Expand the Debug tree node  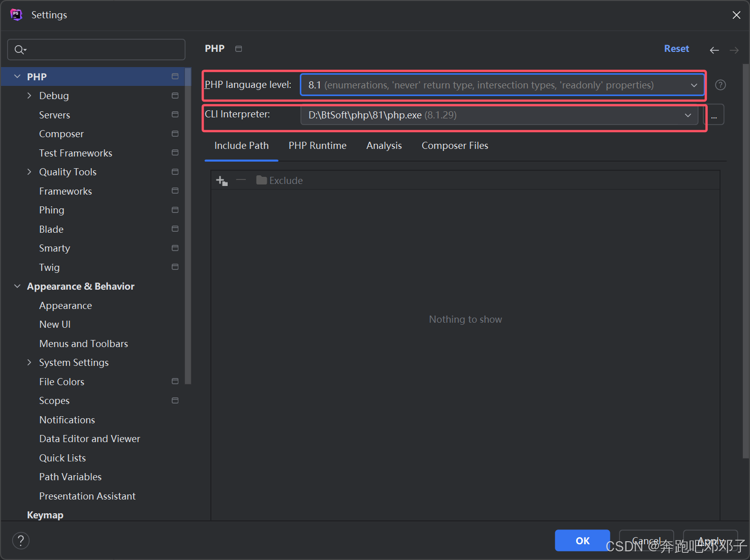click(x=29, y=96)
